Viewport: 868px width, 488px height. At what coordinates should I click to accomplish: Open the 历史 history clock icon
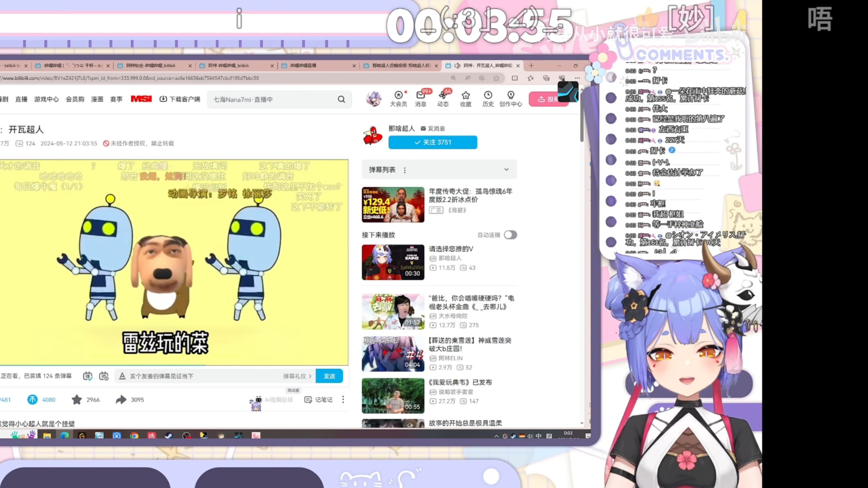[488, 99]
